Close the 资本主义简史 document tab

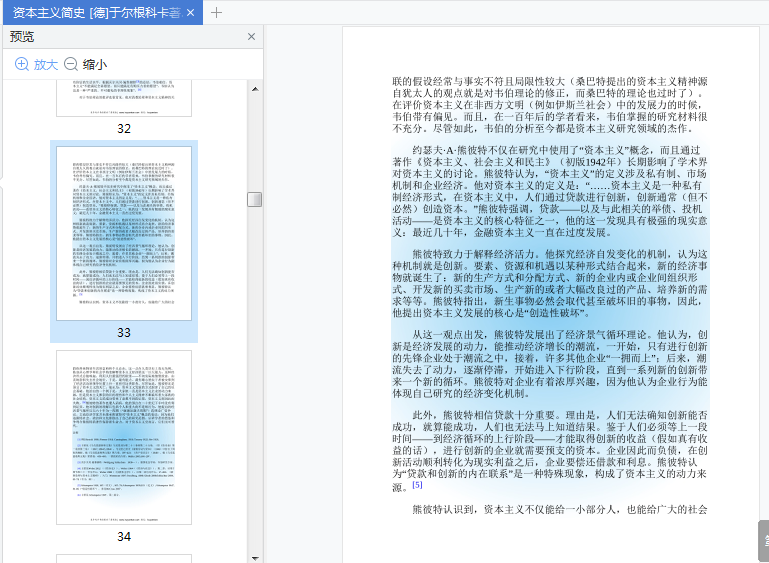[x=191, y=13]
